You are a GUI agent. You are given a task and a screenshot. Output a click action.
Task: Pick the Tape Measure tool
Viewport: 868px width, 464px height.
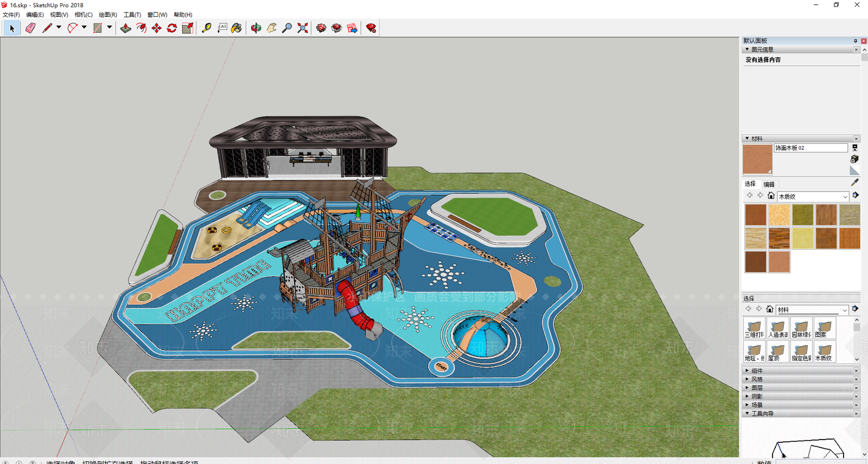click(x=207, y=28)
